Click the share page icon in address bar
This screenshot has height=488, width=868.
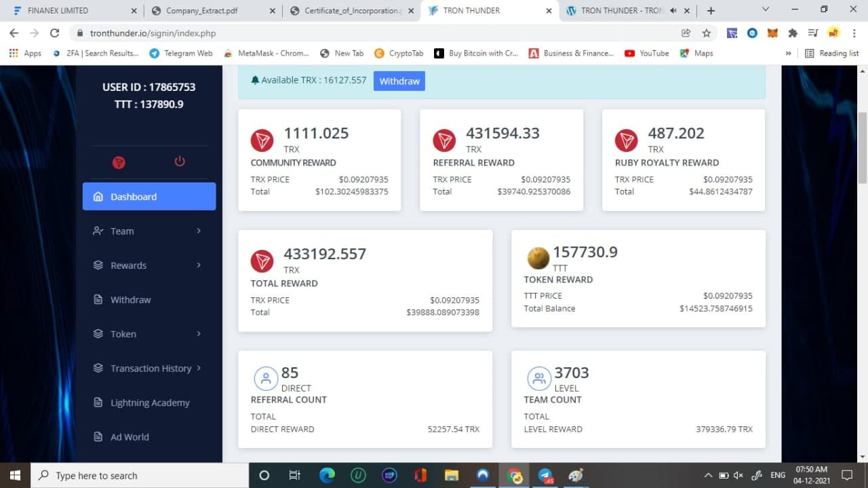686,33
